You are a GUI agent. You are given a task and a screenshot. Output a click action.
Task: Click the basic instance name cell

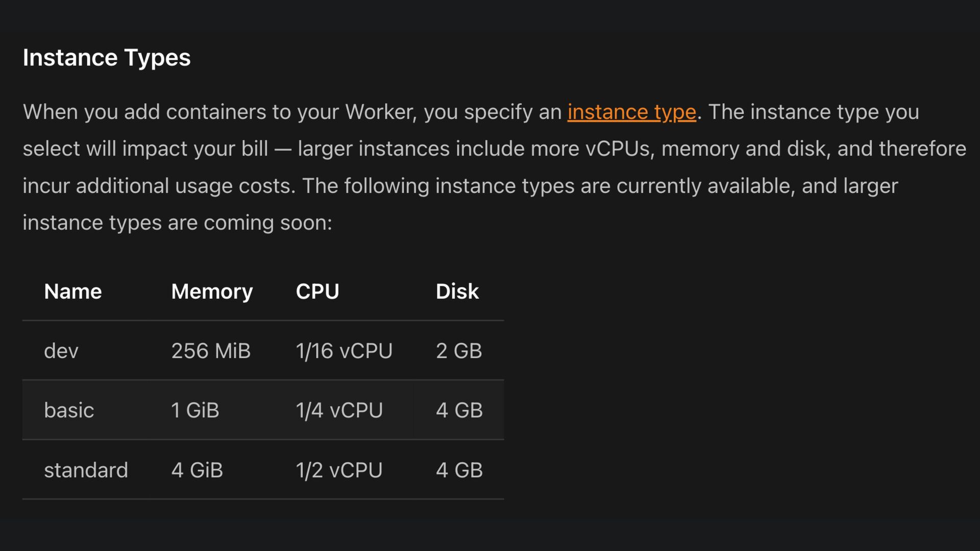tap(69, 410)
